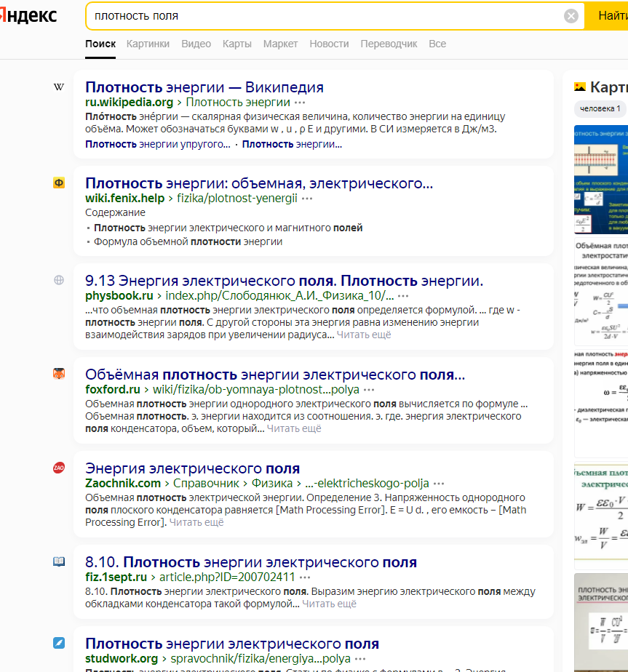Open 'Объёмная плотность энергии электрического поля' foxford result
The height and width of the screenshot is (672, 628).
point(275,375)
